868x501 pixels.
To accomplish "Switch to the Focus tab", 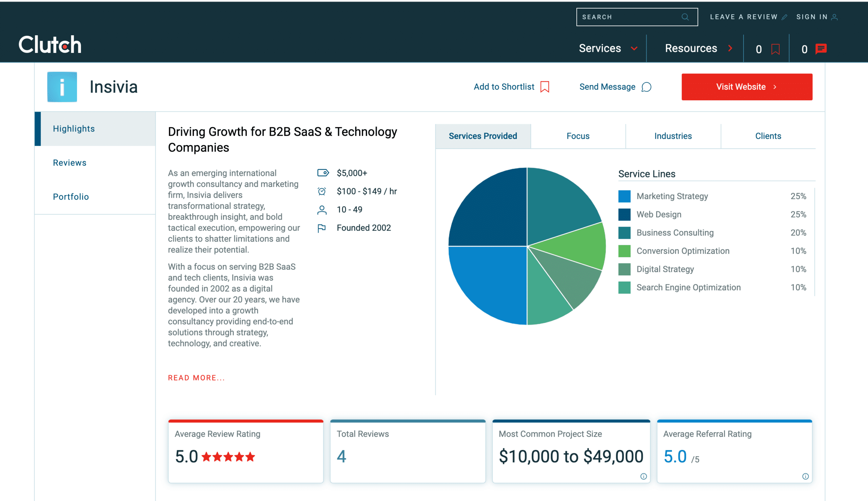I will 578,136.
